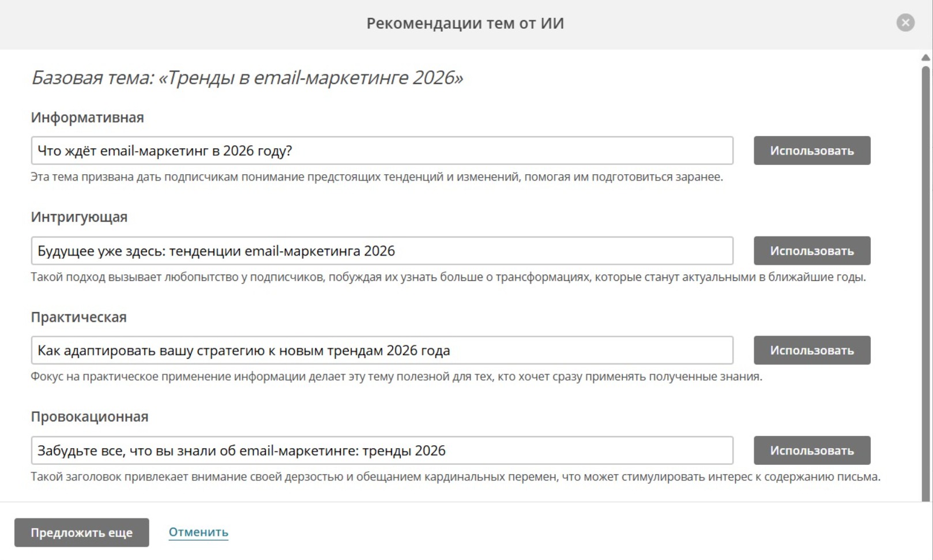Choose Использовать next to the Провокационная subject

811,450
